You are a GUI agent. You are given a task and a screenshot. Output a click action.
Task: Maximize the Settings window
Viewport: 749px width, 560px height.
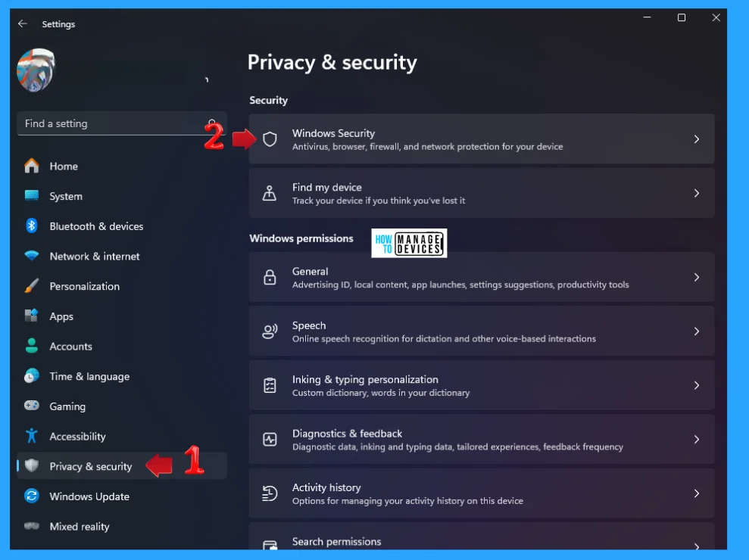point(682,17)
